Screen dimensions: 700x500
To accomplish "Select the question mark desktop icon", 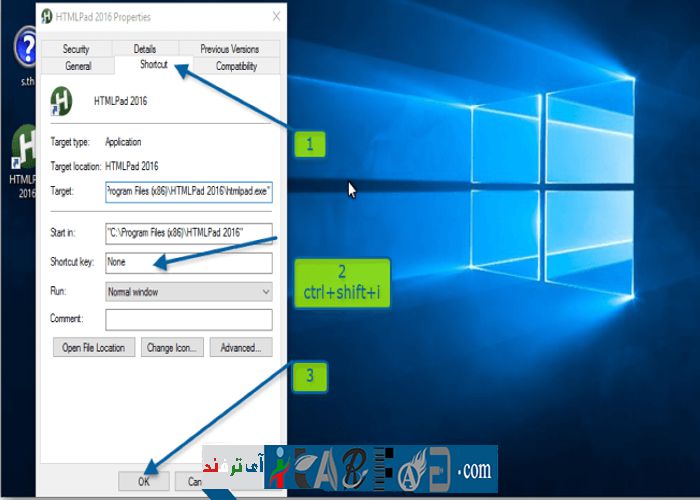I will pyautogui.click(x=25, y=46).
